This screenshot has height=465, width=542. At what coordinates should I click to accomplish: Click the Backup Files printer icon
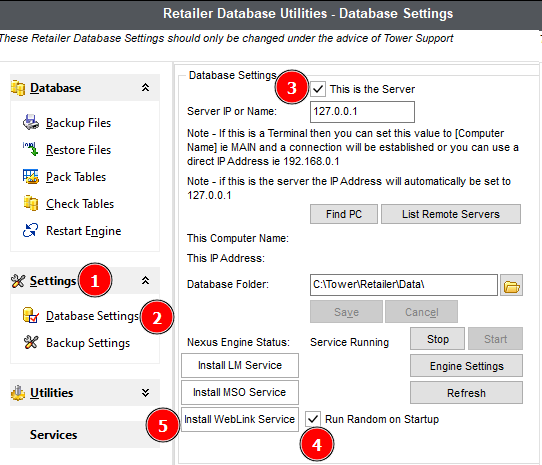pyautogui.click(x=31, y=122)
